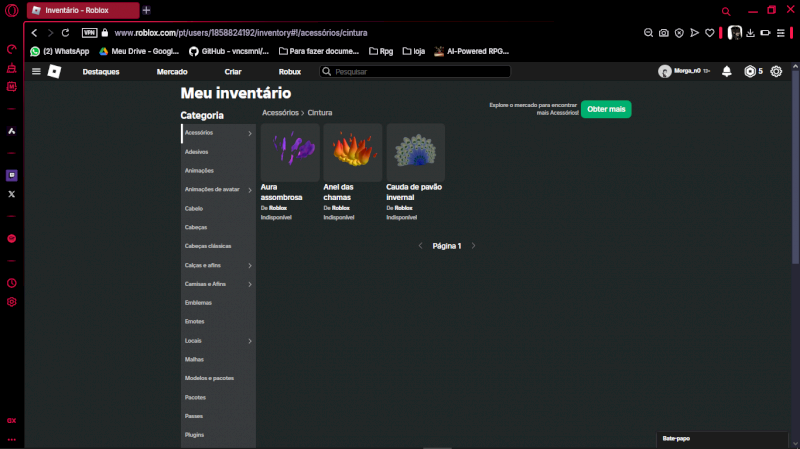
Task: Focus the Pesquisar search field
Action: click(x=415, y=71)
